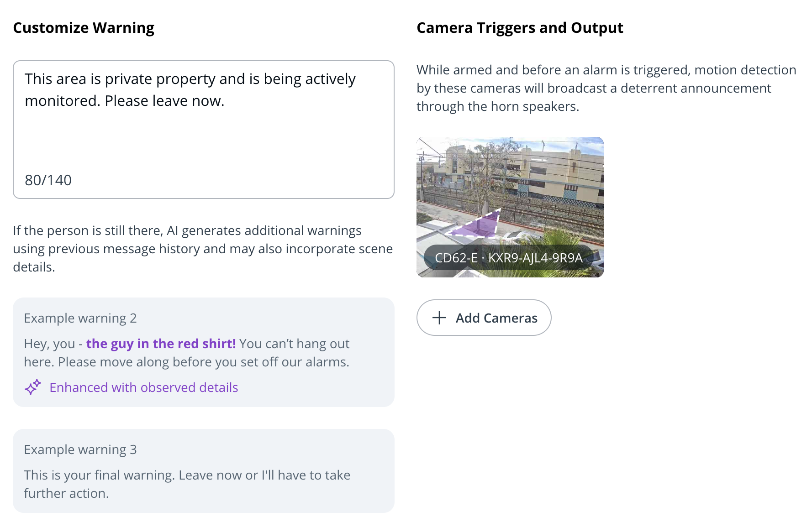Click the "Example warning 3" title
The image size is (812, 522).
coord(80,449)
